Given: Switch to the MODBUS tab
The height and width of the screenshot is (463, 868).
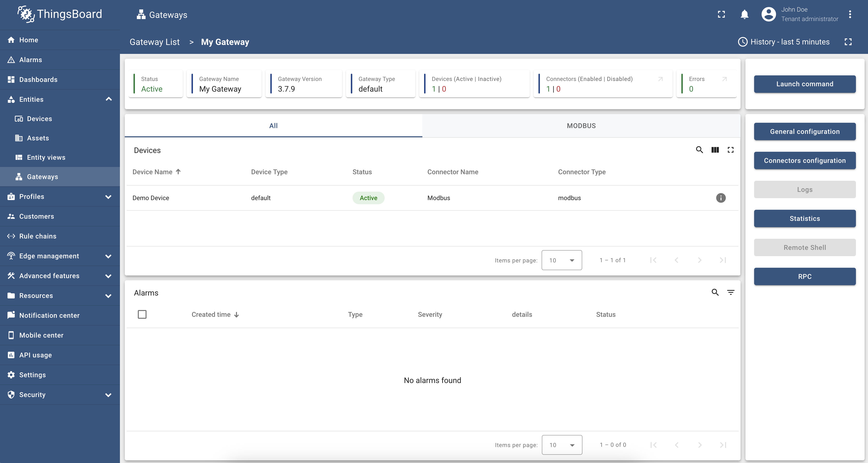Looking at the screenshot, I should [581, 126].
